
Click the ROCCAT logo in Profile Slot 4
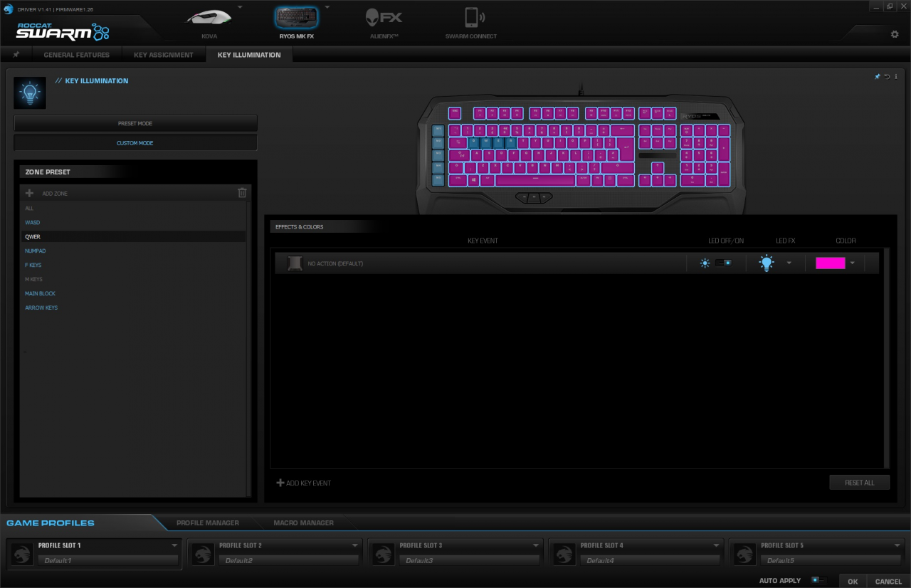coord(564,554)
